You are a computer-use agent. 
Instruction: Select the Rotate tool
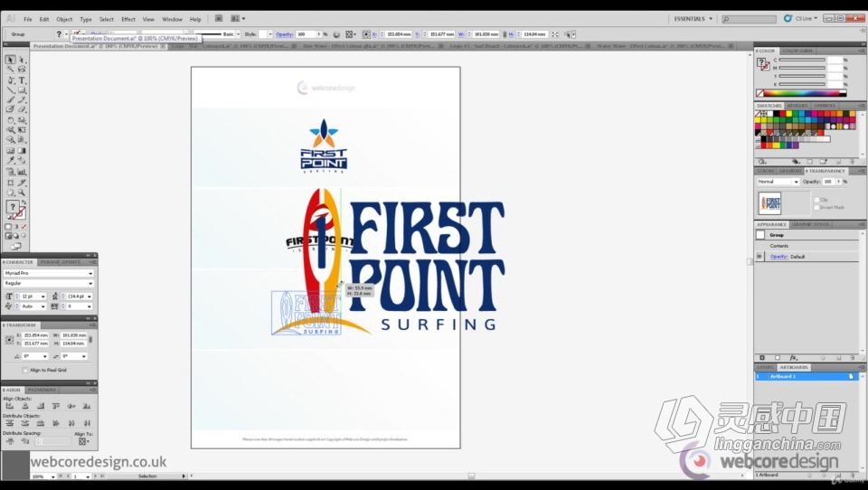pos(10,120)
